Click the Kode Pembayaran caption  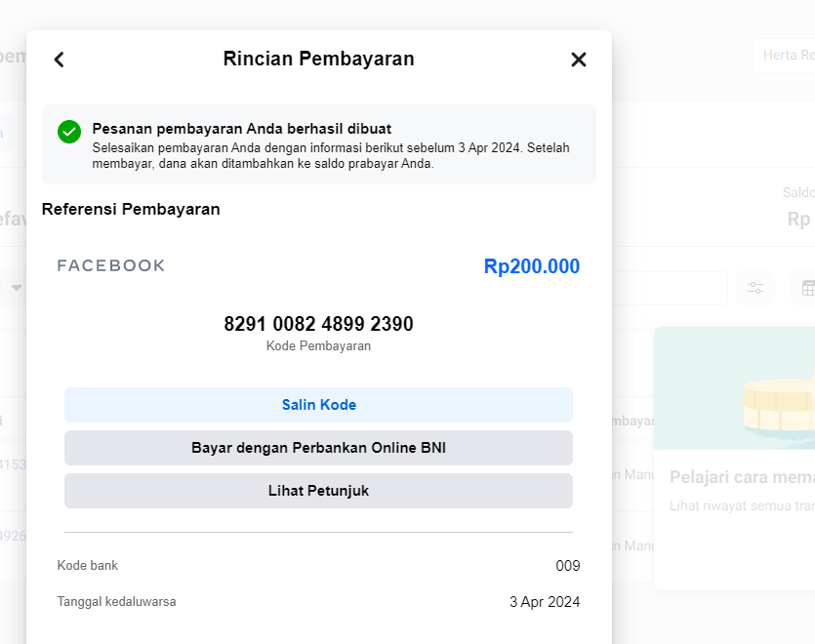(x=318, y=346)
